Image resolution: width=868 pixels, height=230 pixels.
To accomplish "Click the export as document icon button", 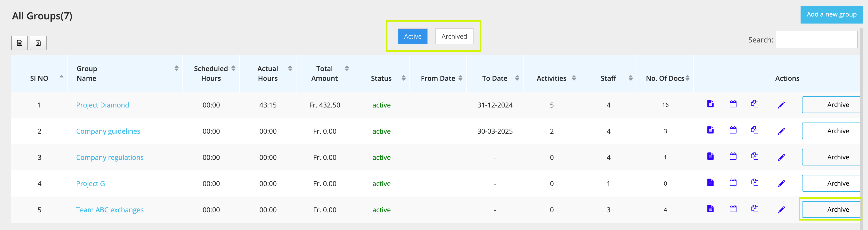I will (20, 43).
